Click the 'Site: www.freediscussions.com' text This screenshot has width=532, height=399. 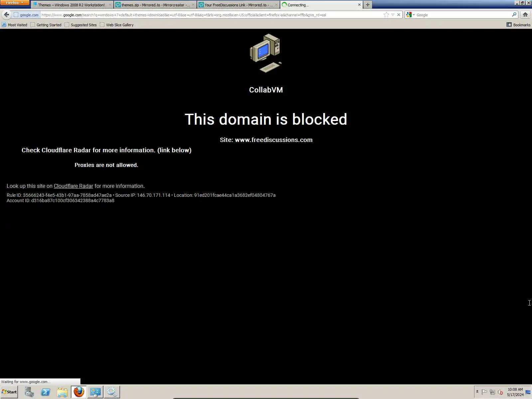pyautogui.click(x=266, y=140)
